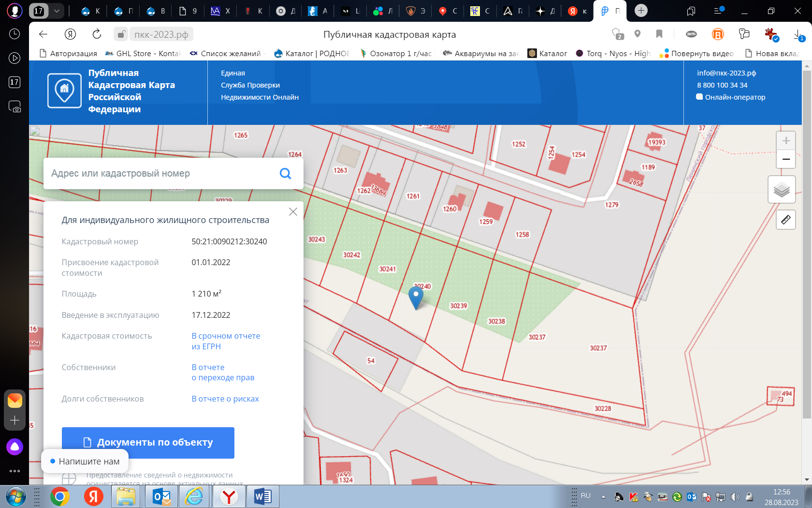Expand the tab group dropdown arrow

[57, 11]
